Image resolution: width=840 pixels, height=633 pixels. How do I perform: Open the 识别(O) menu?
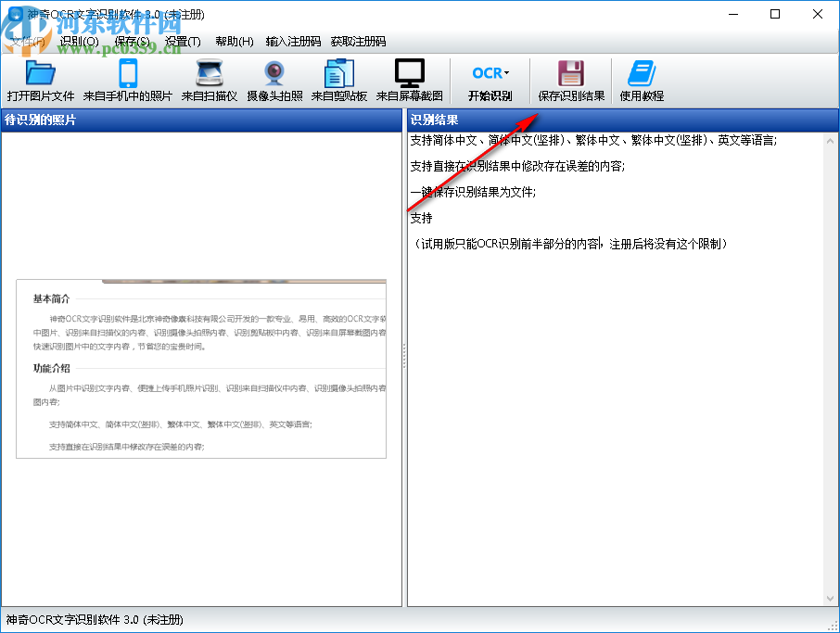[x=80, y=41]
